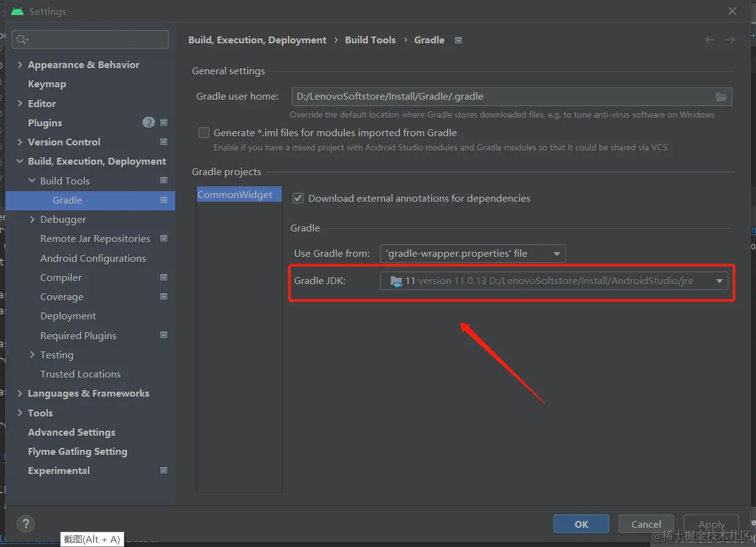Open the Gradle JDK dropdown
This screenshot has width=756, height=547.
point(554,281)
